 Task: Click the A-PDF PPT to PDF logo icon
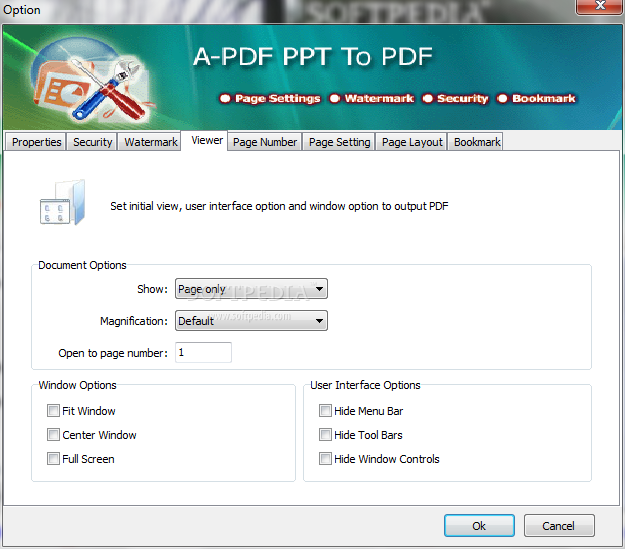(91, 80)
